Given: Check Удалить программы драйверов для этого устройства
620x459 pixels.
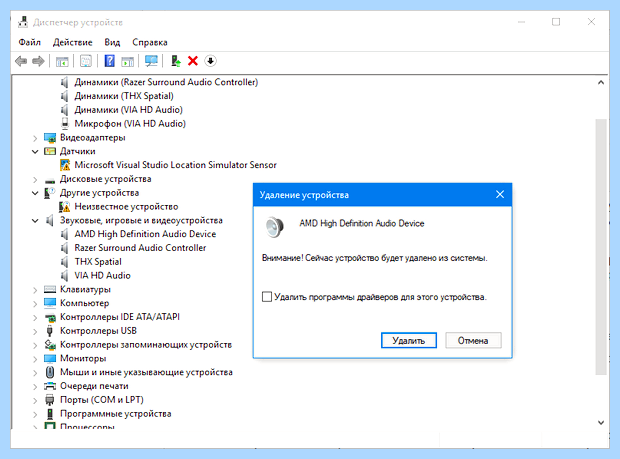Looking at the screenshot, I should tap(267, 297).
